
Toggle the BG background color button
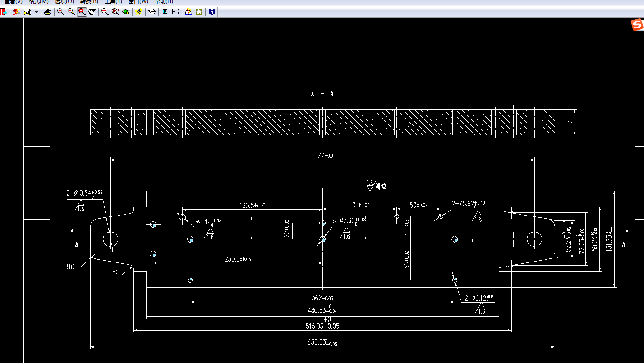click(x=175, y=12)
